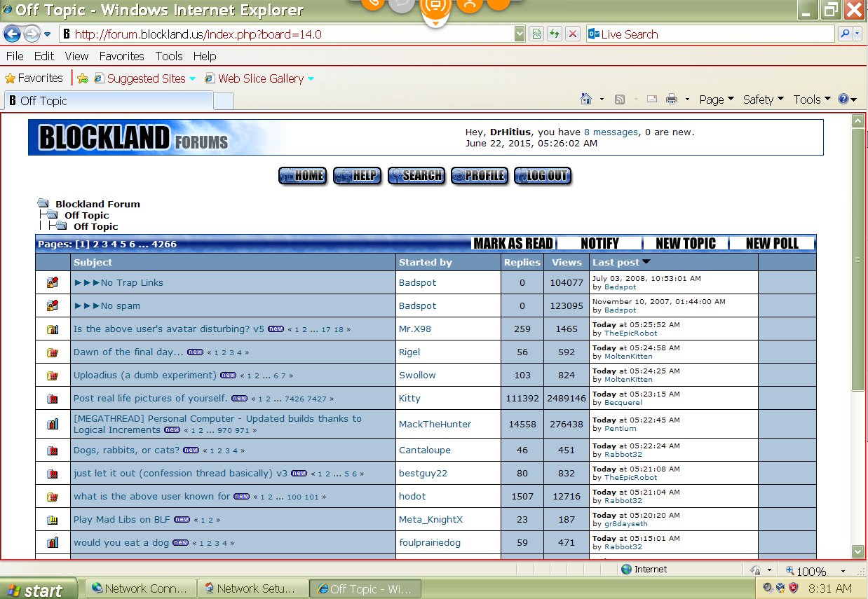
Task: Click new badge on Dogs, rabbits, or cats
Action: coord(191,450)
